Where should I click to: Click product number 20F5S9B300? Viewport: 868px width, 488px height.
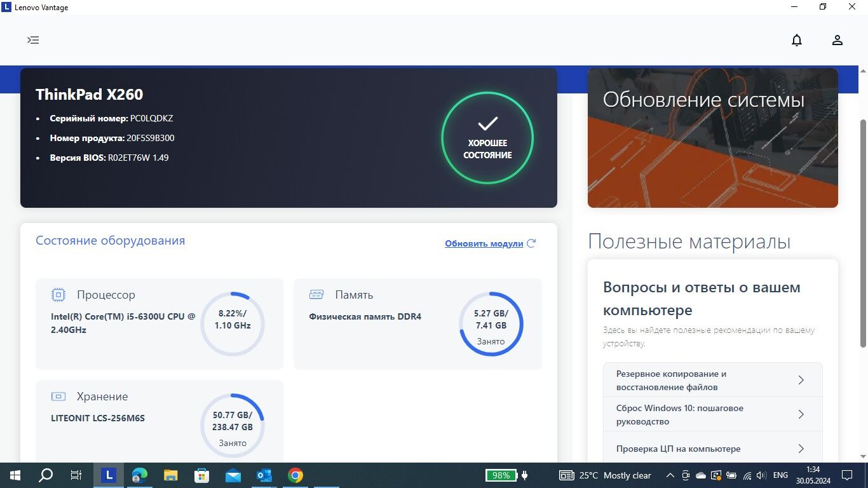tap(151, 138)
